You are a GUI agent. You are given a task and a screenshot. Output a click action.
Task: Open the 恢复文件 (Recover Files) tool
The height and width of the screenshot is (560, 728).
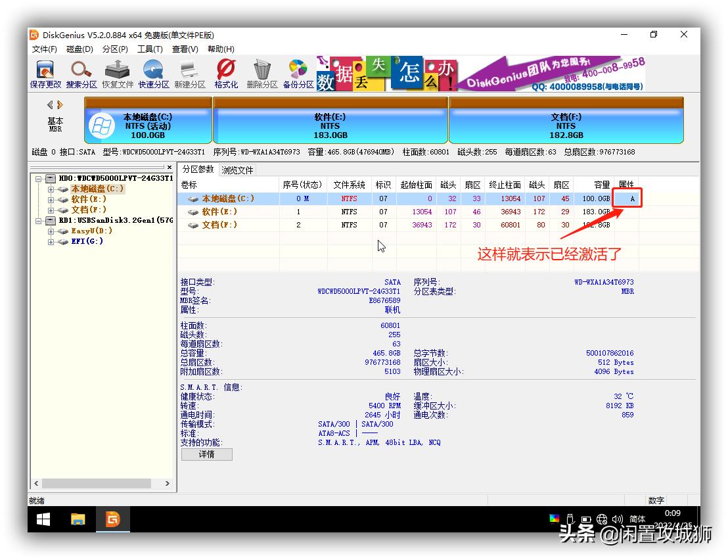(116, 73)
